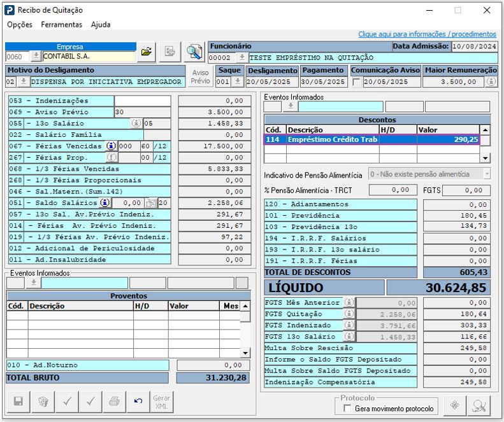Click the small icon before Saldo Salários days field
Image resolution: width=504 pixels, height=422 pixels.
coord(151,203)
